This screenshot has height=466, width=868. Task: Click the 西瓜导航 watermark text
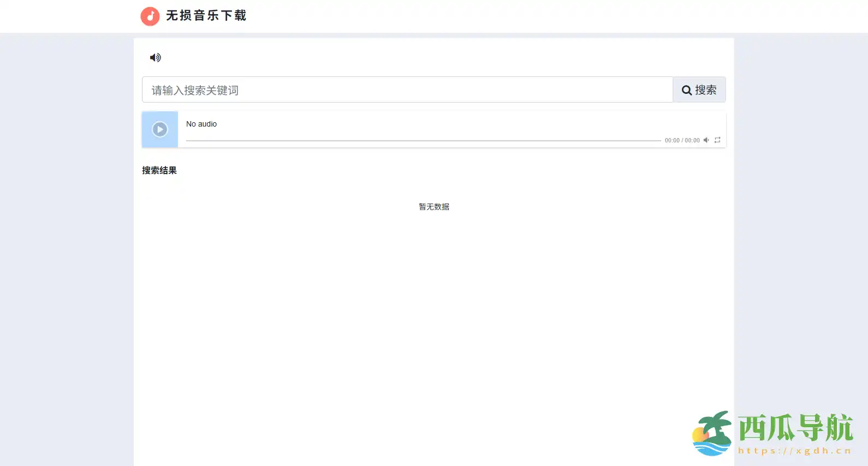pos(795,428)
